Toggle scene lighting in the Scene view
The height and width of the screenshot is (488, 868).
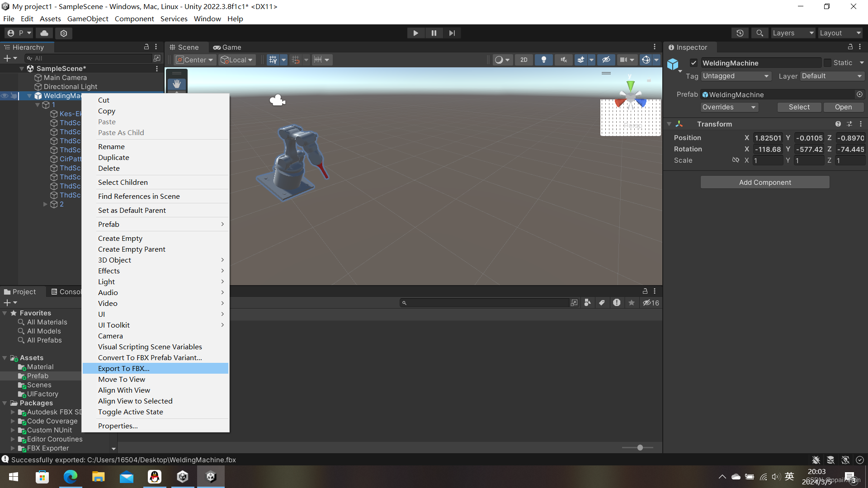point(544,60)
